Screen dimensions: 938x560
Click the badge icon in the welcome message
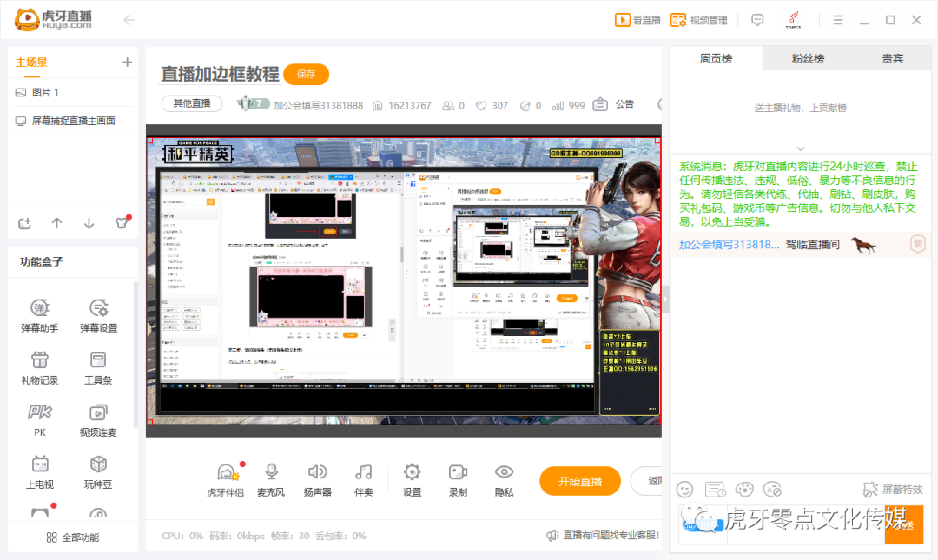tap(918, 243)
